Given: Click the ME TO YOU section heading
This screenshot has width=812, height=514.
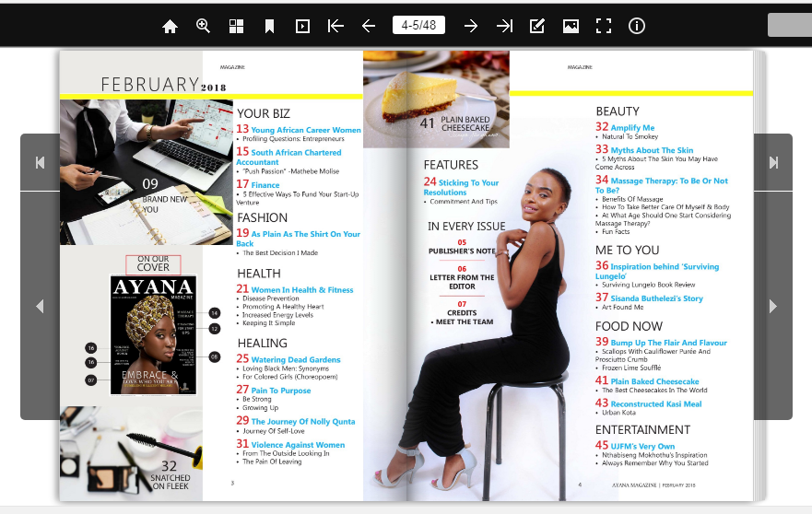Looking at the screenshot, I should point(627,250).
